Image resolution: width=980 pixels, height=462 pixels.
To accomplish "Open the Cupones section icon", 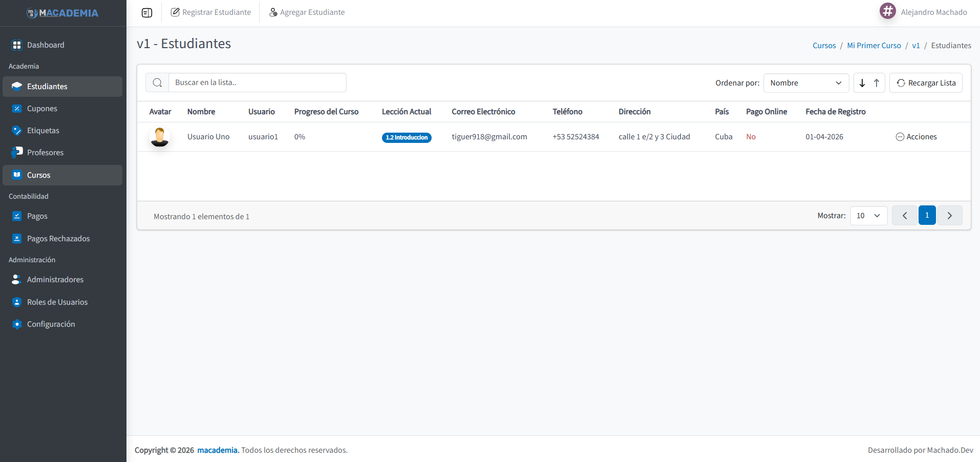I will coord(17,108).
